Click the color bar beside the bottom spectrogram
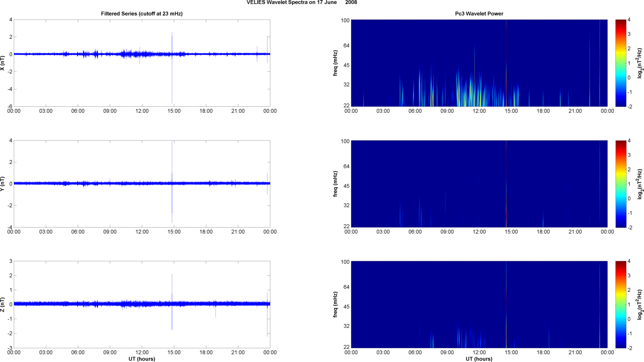Viewport: 644px width, 362px height. pos(621,305)
